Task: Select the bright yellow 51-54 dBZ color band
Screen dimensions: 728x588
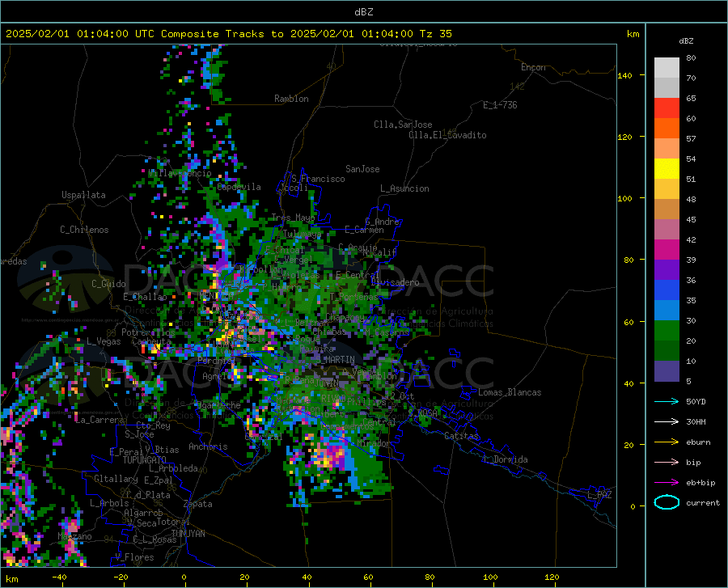Action: click(667, 169)
